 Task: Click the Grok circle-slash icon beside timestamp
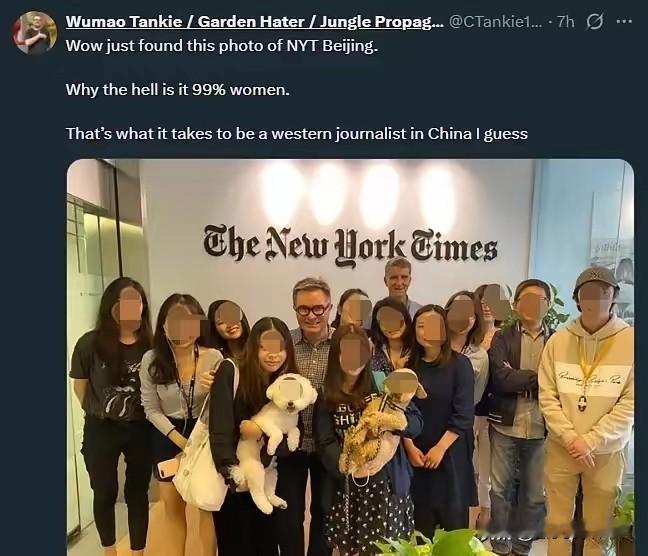tap(595, 21)
